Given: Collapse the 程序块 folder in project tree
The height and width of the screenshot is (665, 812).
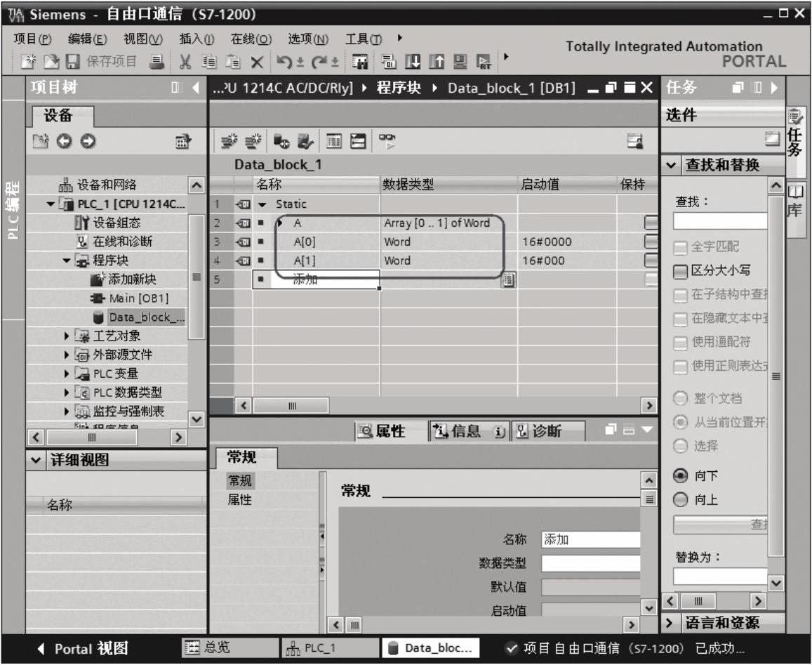Looking at the screenshot, I should [x=66, y=261].
